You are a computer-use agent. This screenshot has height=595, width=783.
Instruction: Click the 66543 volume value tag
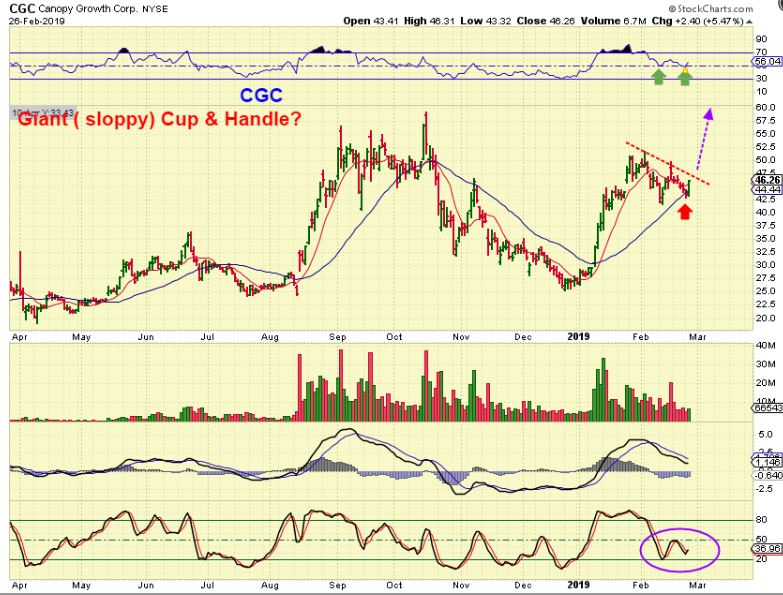pyautogui.click(x=768, y=408)
